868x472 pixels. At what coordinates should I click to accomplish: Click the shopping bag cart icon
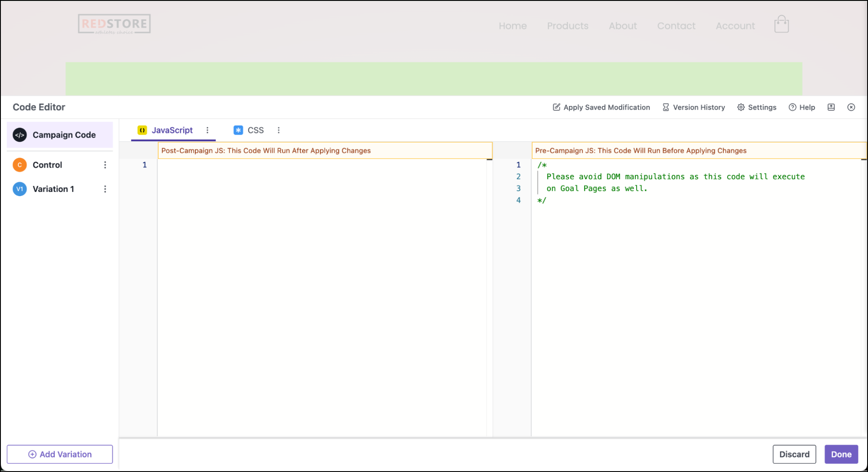click(x=781, y=24)
